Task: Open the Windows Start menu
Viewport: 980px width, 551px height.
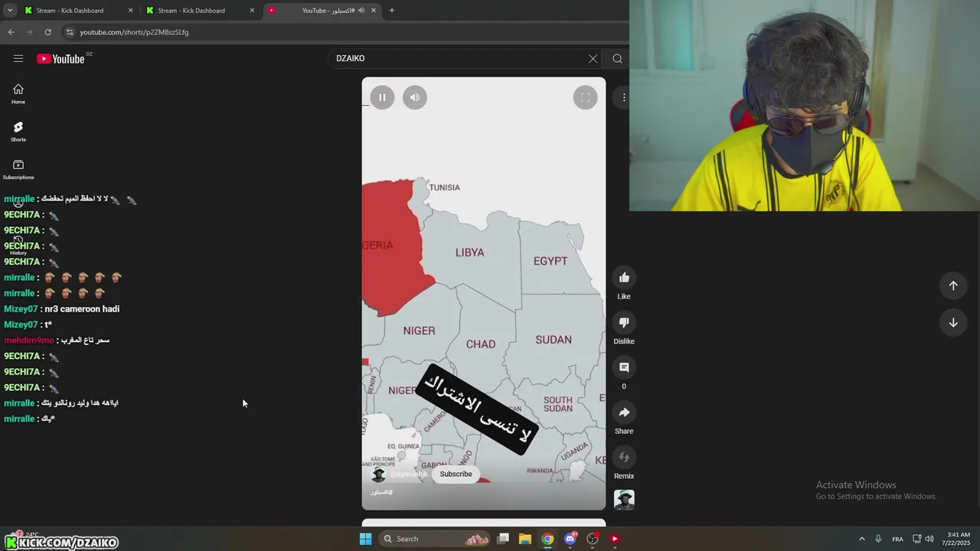Action: [366, 539]
